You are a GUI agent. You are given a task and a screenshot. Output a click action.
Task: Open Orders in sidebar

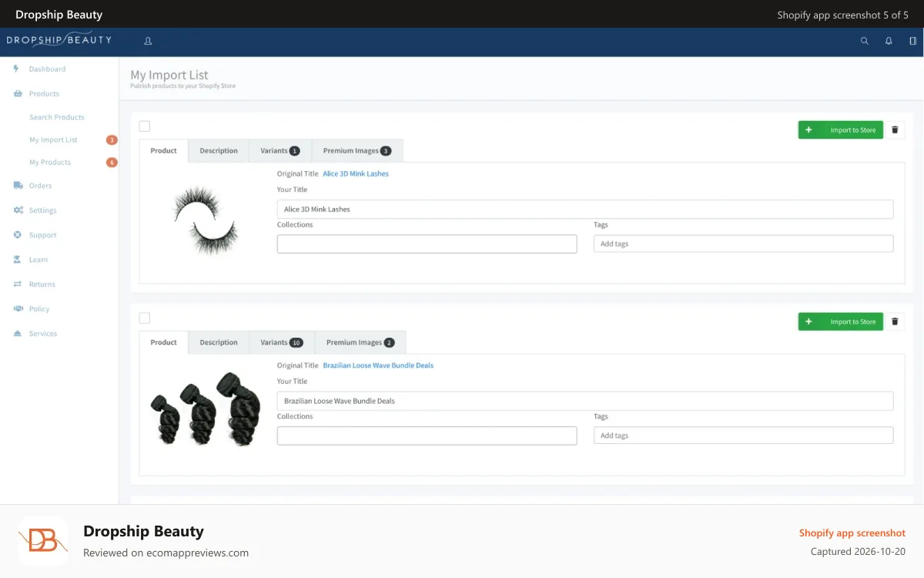point(40,186)
